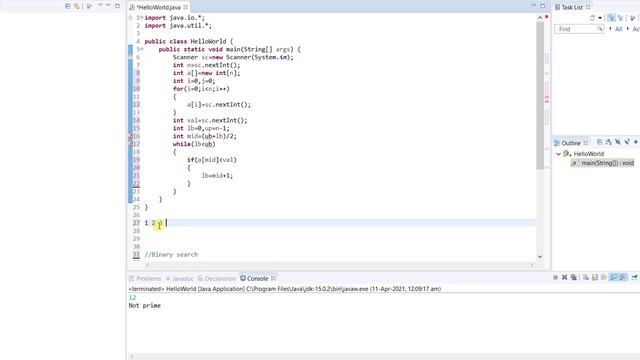This screenshot has height=360, width=640.
Task: Close the Task List view
Action: [588, 7]
